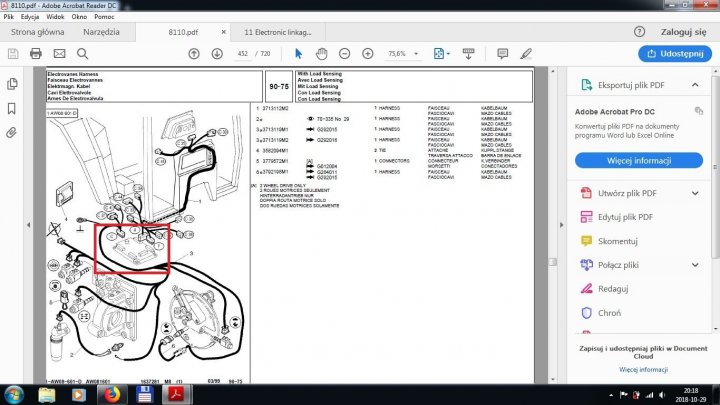Print the document using the printer icon
The height and width of the screenshot is (405, 720).
(x=36, y=53)
